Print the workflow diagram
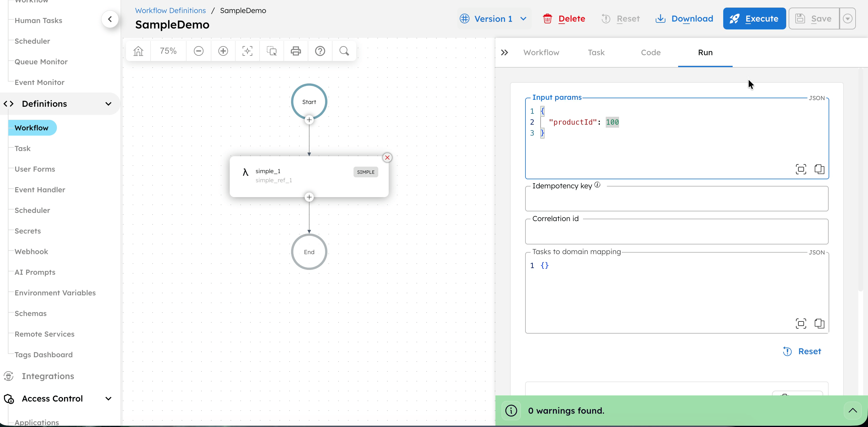 click(x=296, y=51)
